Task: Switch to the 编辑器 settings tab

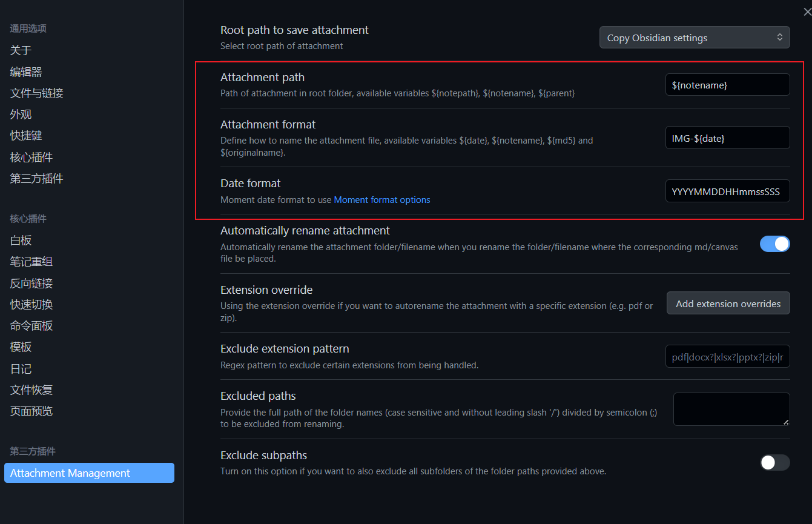Action: [x=26, y=72]
